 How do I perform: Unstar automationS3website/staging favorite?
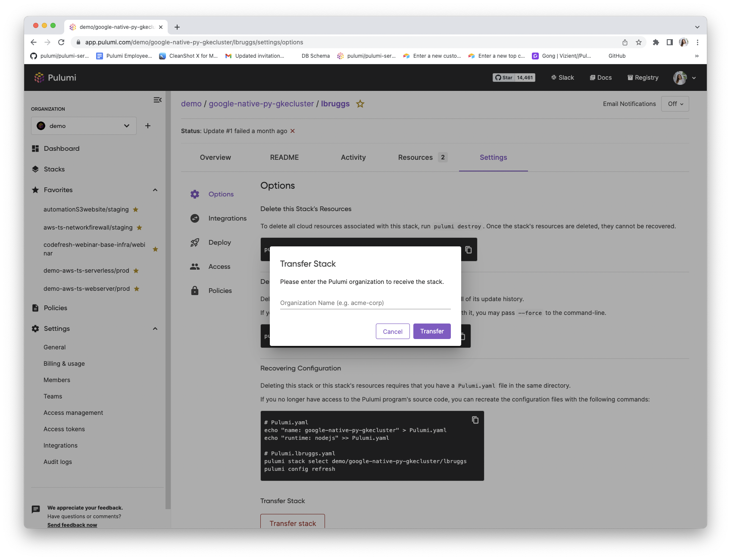coord(135,209)
